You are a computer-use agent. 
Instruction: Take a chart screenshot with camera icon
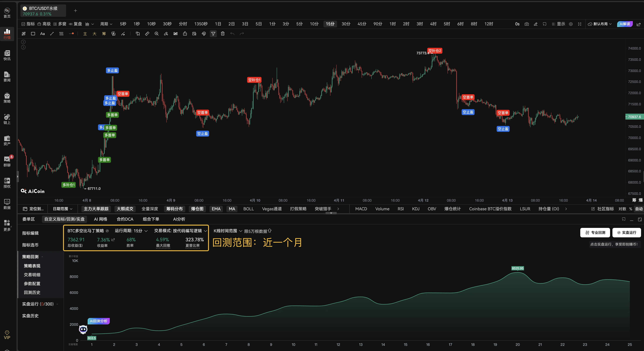pos(526,24)
